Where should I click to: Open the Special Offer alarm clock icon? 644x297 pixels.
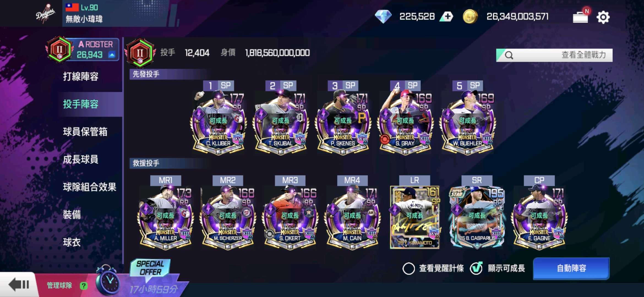click(x=108, y=280)
